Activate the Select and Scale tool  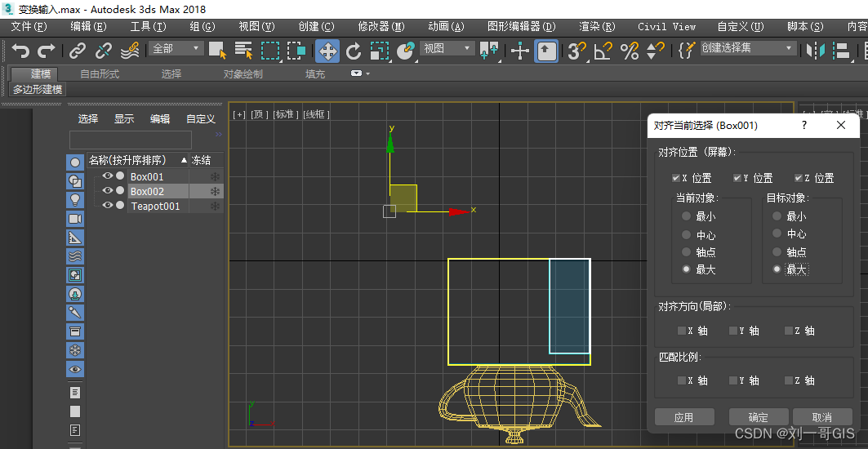(380, 51)
